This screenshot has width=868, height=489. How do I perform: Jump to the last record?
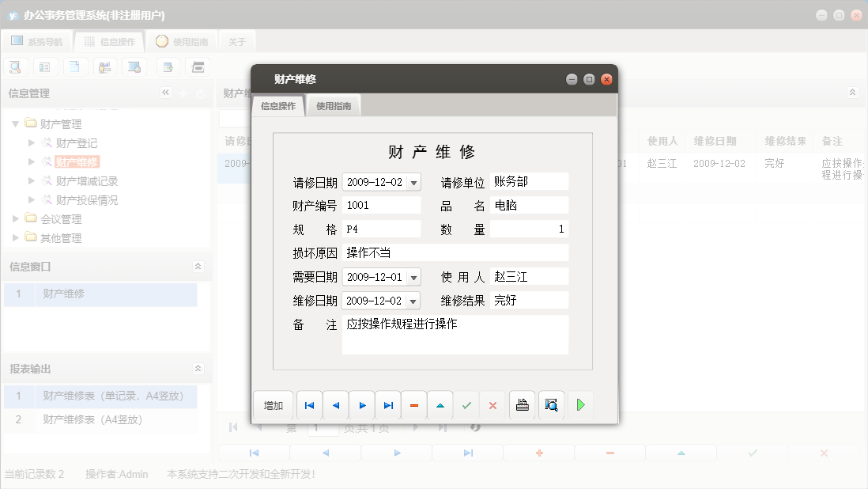pos(387,404)
